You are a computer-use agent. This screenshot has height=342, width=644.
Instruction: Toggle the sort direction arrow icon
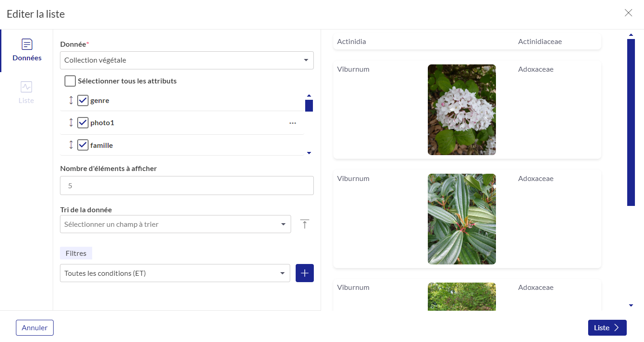coord(305,224)
